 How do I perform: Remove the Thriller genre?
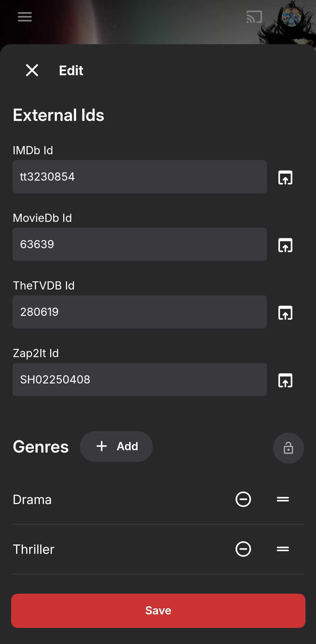pos(243,549)
